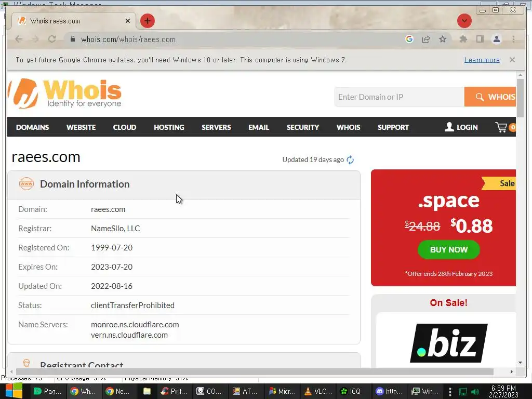This screenshot has width=532, height=399.
Task: Open the DOMAINS menu
Action: click(33, 127)
